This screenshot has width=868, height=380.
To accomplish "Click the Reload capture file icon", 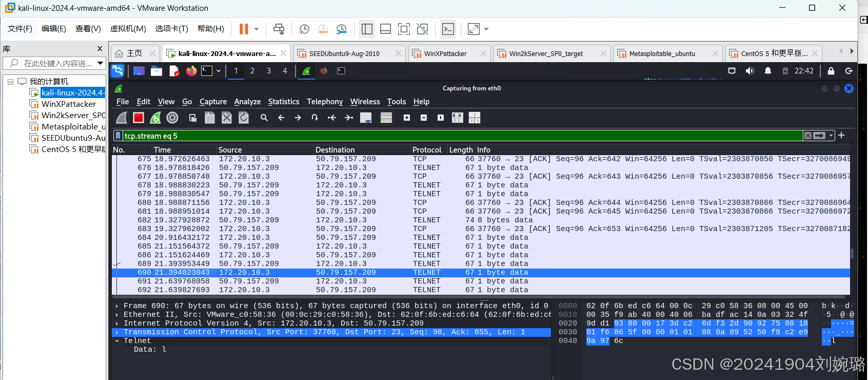I will coord(244,118).
